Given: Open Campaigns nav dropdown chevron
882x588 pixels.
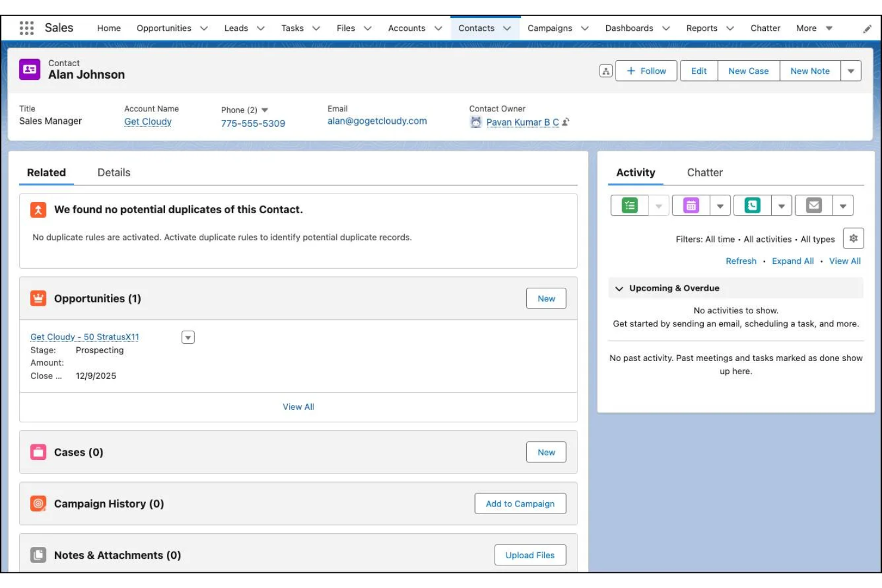Looking at the screenshot, I should pos(585,28).
